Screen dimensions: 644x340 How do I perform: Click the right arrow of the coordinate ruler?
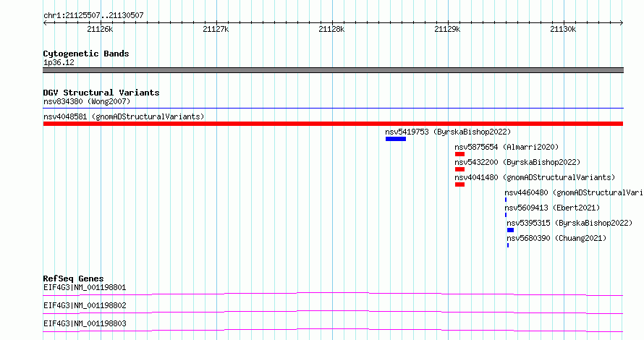point(622,23)
